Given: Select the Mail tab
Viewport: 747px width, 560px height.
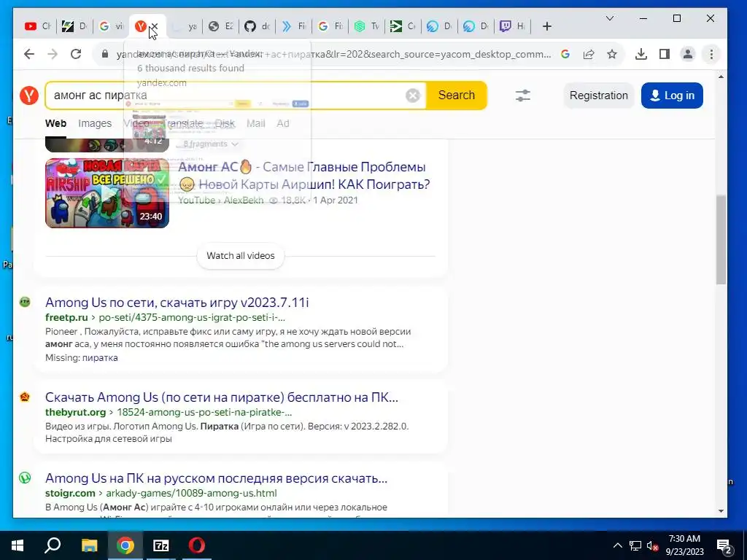Looking at the screenshot, I should pos(256,123).
